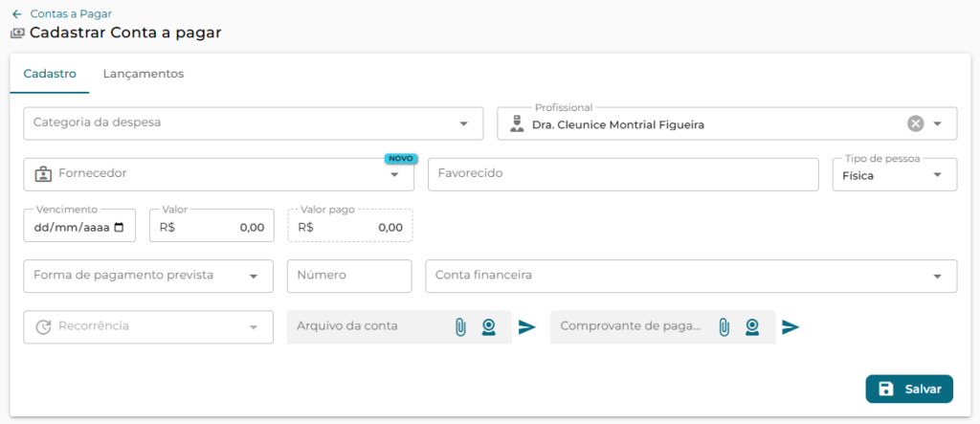Send Comprovante de pagamento with arrow icon

click(791, 327)
